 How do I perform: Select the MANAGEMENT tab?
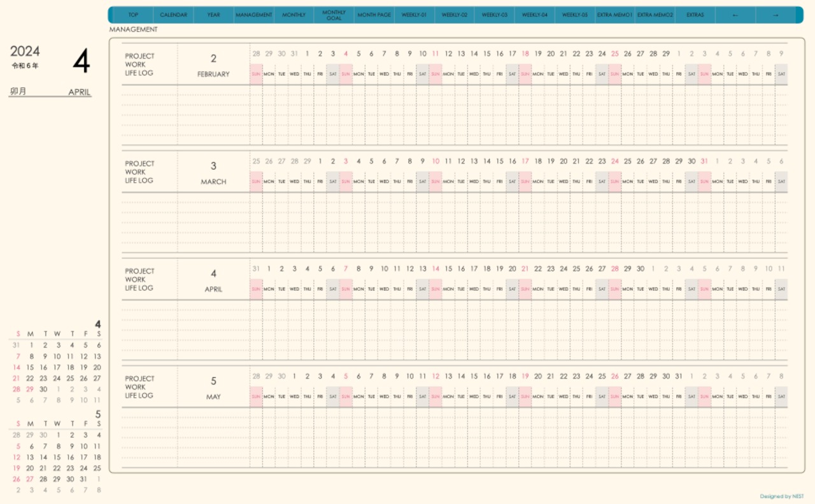pyautogui.click(x=253, y=15)
